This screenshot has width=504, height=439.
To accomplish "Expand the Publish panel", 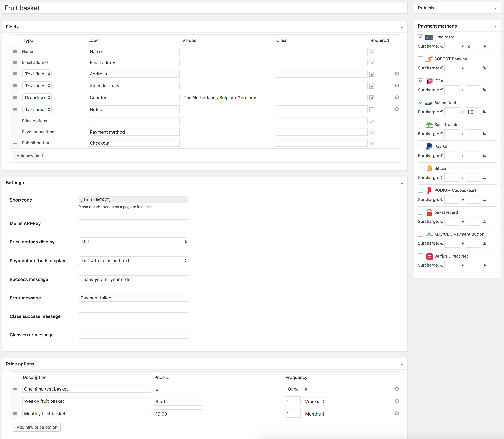I will click(496, 8).
